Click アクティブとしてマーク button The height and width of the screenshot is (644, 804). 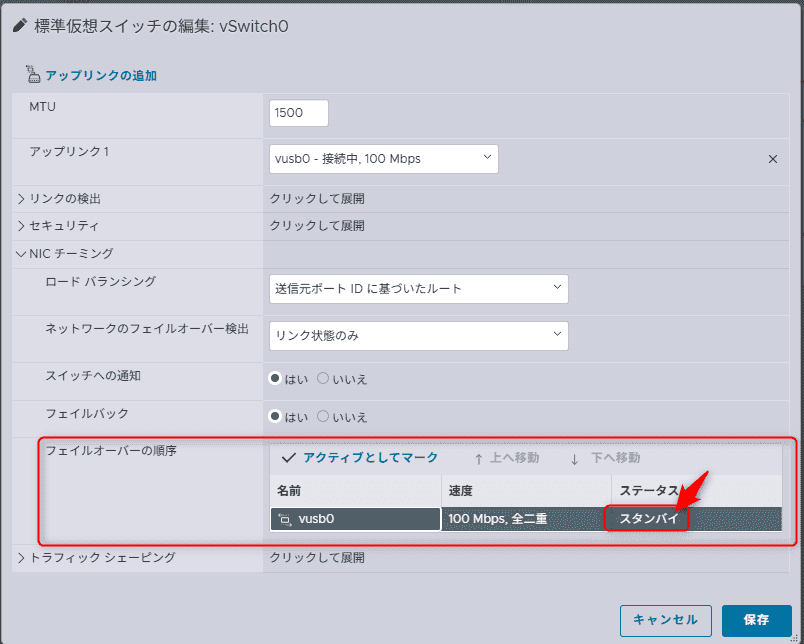pyautogui.click(x=360, y=457)
